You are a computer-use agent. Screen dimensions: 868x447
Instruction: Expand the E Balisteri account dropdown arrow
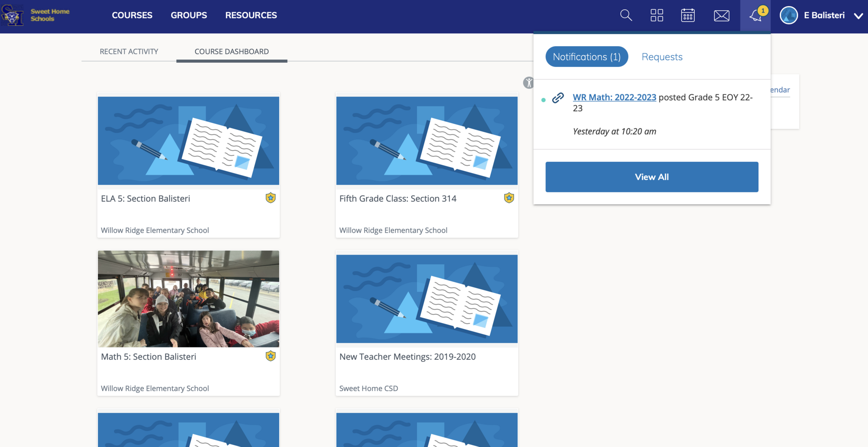pyautogui.click(x=858, y=16)
